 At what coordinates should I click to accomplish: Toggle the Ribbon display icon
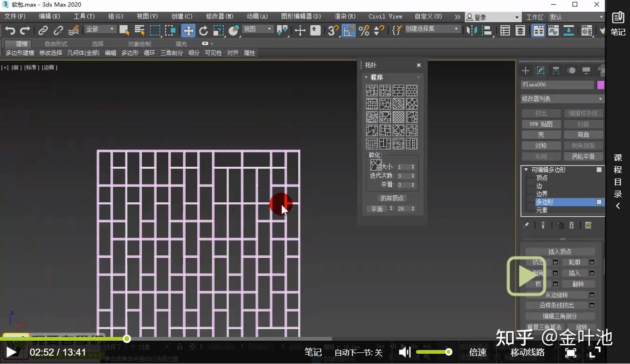(x=539, y=31)
